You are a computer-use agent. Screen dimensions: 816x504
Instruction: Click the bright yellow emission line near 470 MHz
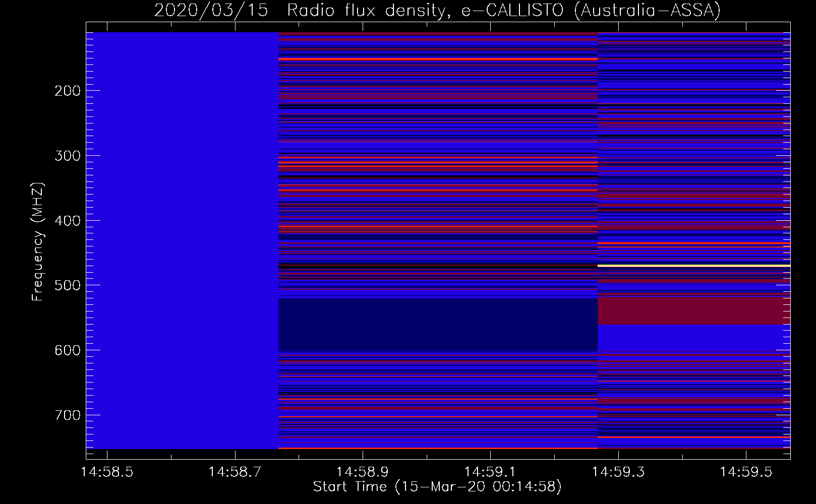[x=694, y=266]
